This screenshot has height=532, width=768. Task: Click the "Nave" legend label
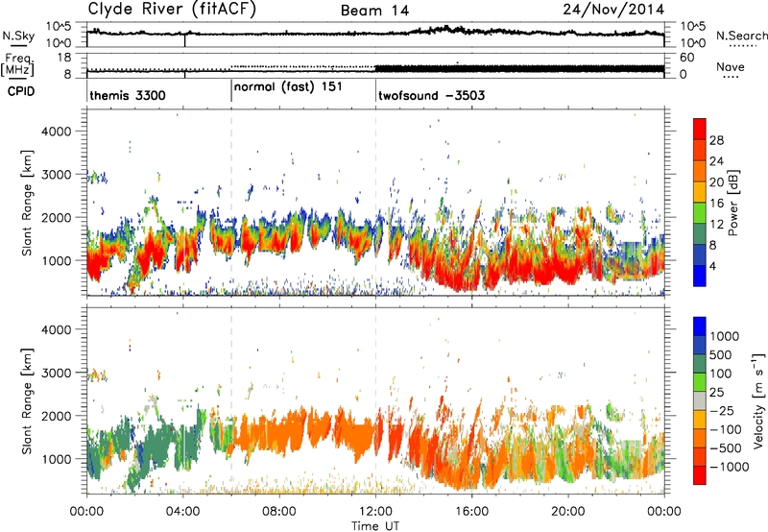(731, 67)
